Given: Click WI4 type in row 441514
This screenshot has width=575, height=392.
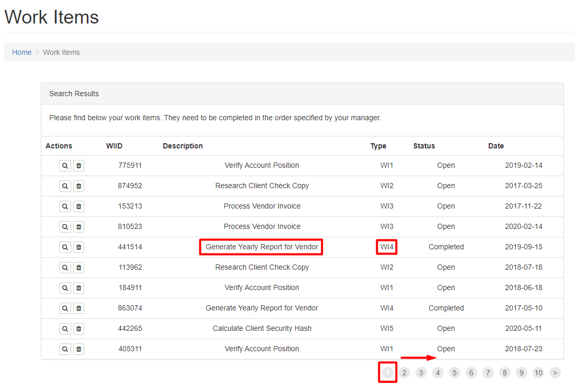Looking at the screenshot, I should (387, 247).
